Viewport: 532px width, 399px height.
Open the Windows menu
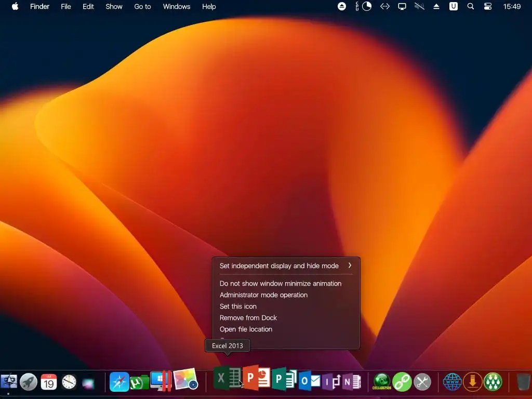coord(177,6)
